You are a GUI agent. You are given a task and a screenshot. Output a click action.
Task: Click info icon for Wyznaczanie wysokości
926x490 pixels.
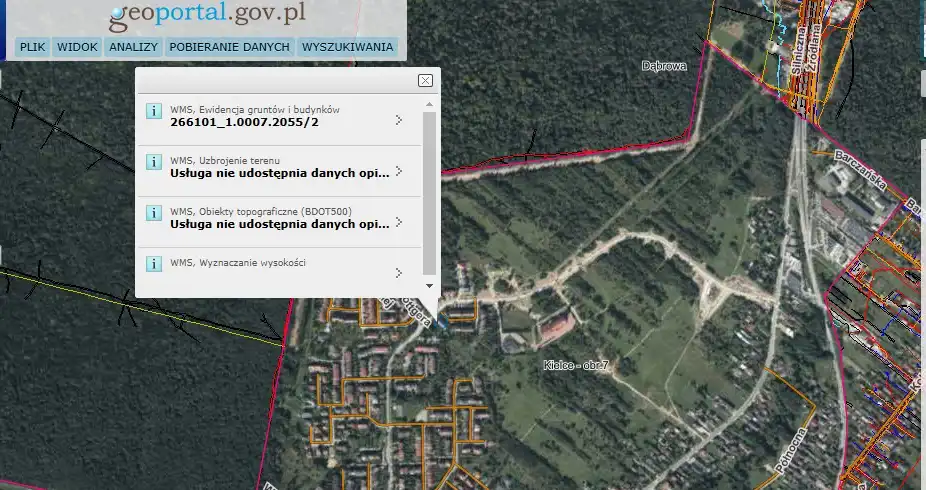pyautogui.click(x=154, y=264)
